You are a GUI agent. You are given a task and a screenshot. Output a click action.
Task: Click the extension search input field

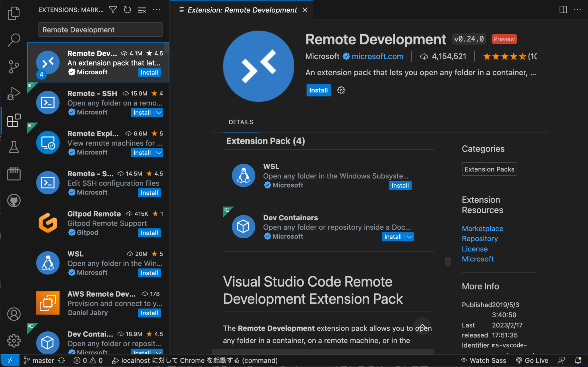pyautogui.click(x=100, y=29)
